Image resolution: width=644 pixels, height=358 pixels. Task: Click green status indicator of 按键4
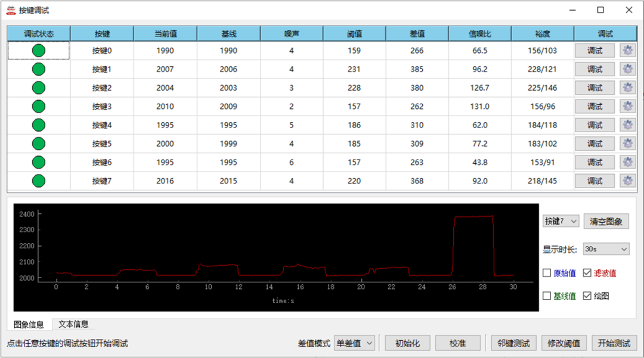(39, 125)
